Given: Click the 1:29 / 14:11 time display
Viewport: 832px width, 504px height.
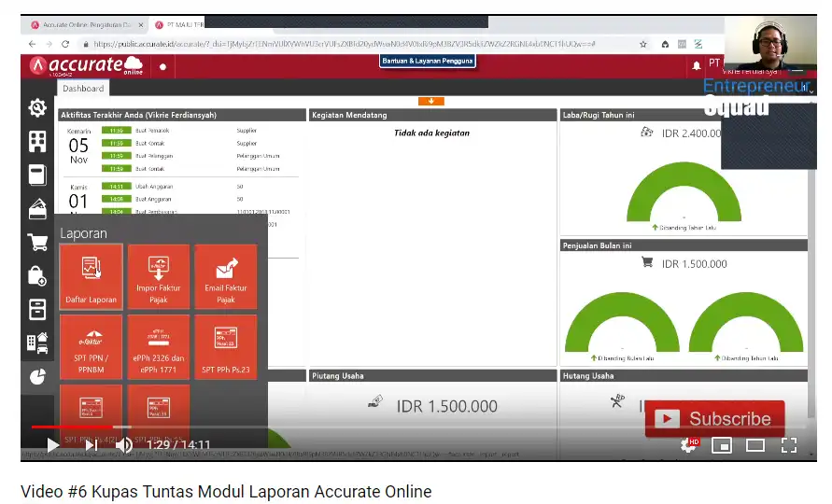Looking at the screenshot, I should click(178, 444).
